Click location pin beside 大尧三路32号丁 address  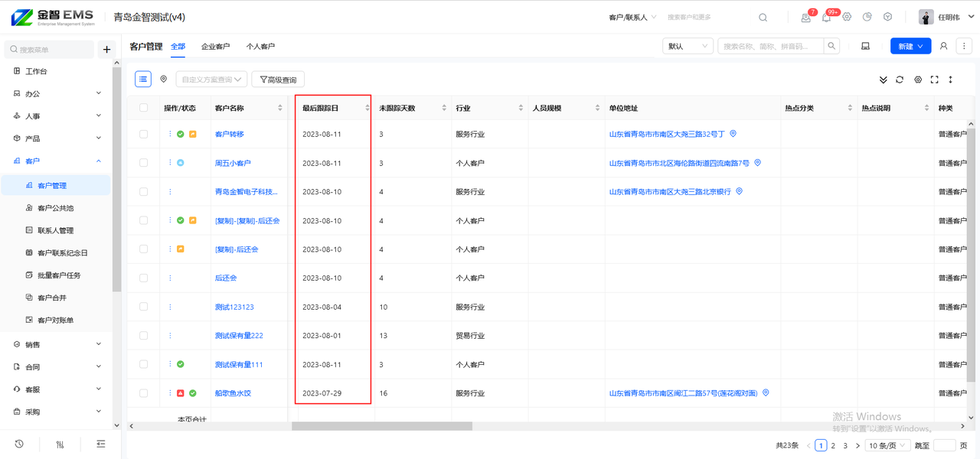pyautogui.click(x=733, y=134)
